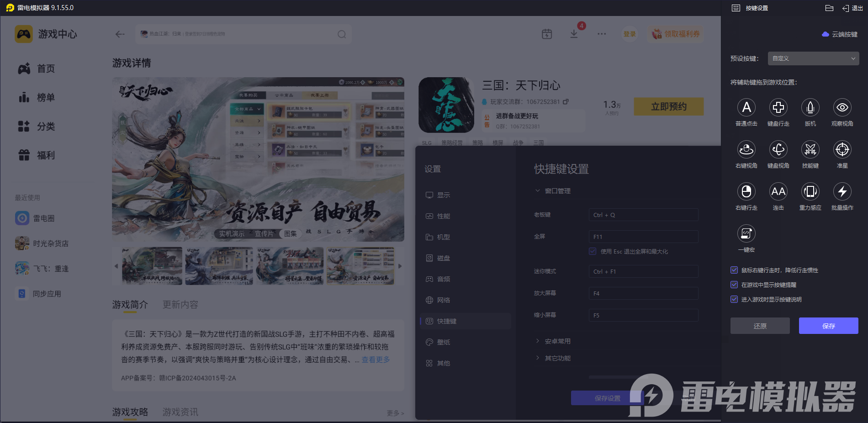868x423 pixels.
Task: Switch to 更新内容 tab
Action: (180, 305)
